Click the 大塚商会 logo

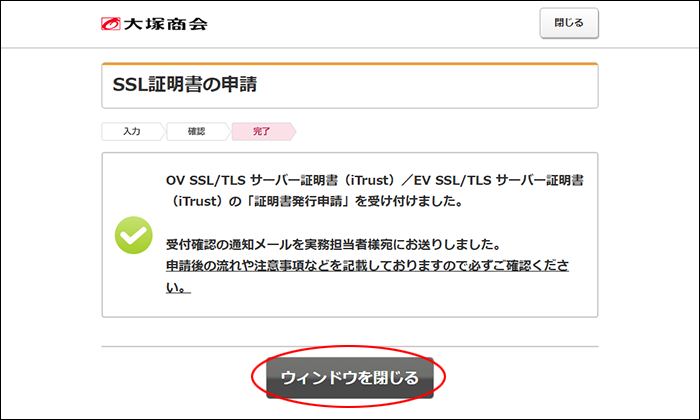click(x=154, y=24)
